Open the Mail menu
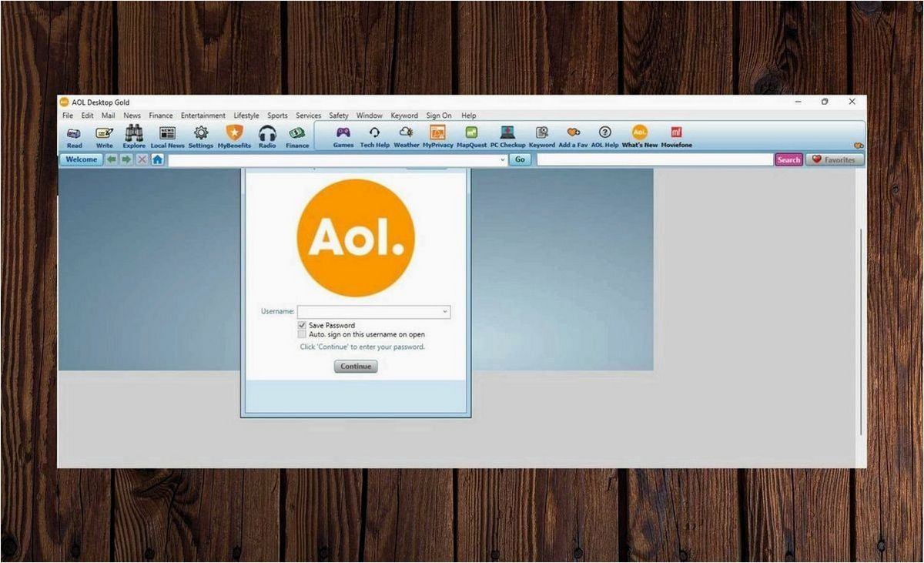This screenshot has width=924, height=563. (x=108, y=116)
